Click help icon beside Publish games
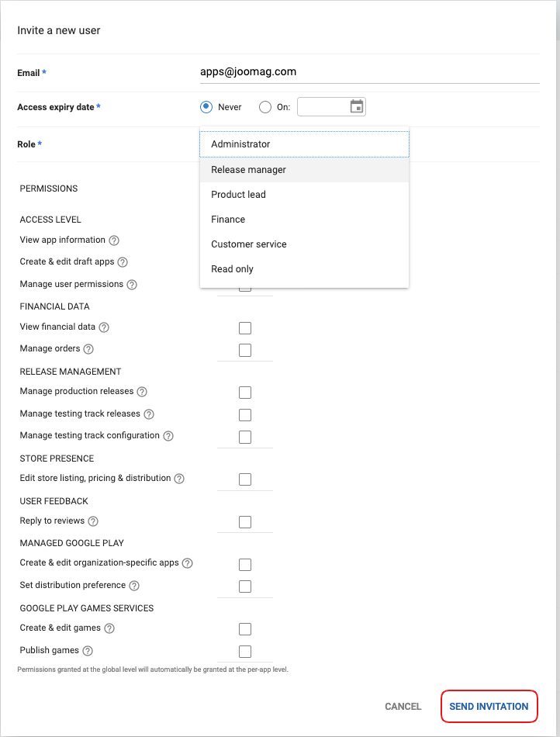This screenshot has width=560, height=737. point(88,651)
